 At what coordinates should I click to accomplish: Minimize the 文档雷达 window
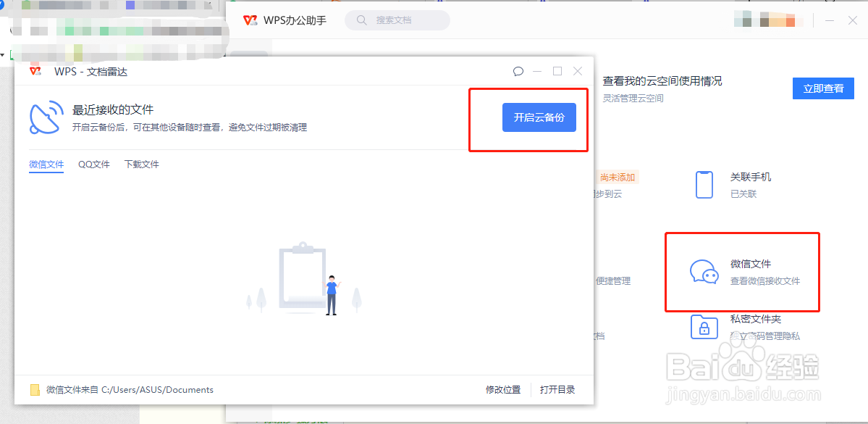537,71
